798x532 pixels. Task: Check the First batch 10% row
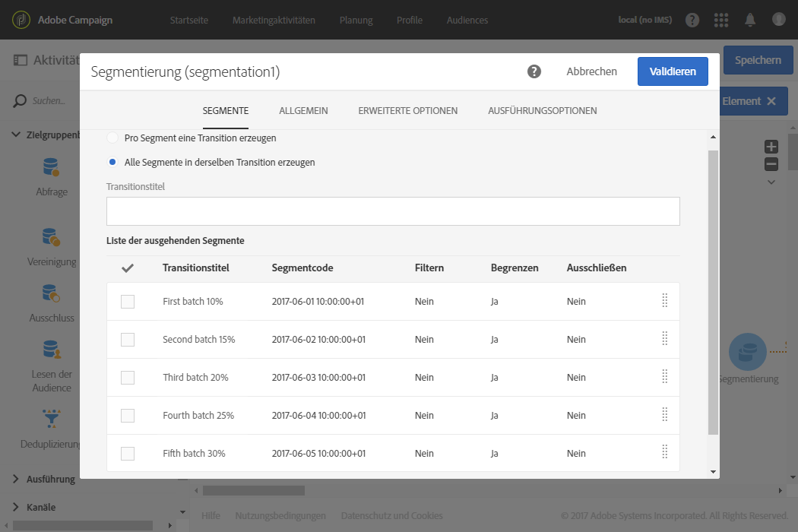(128, 302)
